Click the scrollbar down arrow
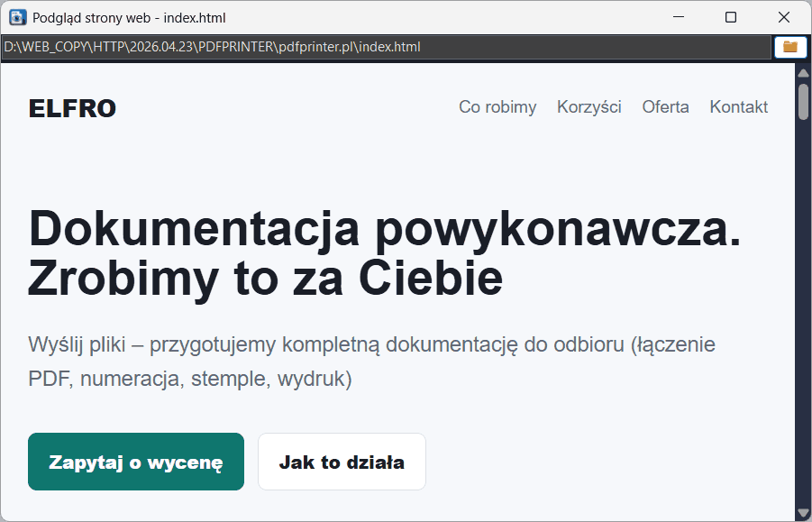812x522 pixels. tap(803, 513)
